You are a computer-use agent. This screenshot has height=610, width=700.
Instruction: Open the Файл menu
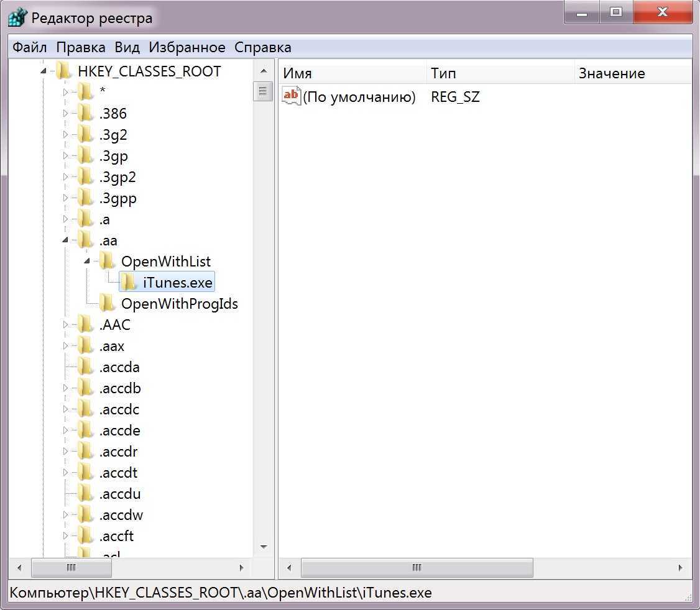tap(29, 47)
